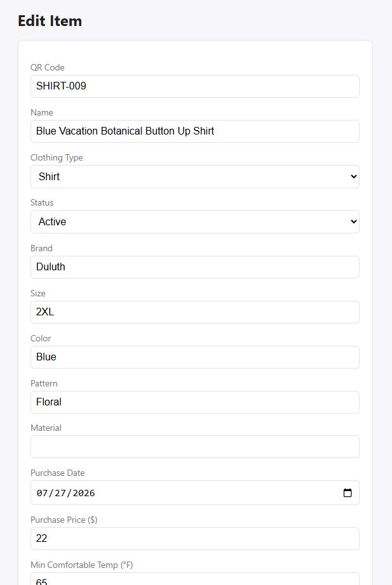392x585 pixels.
Task: Select the Size field showing 2XL
Action: [195, 312]
